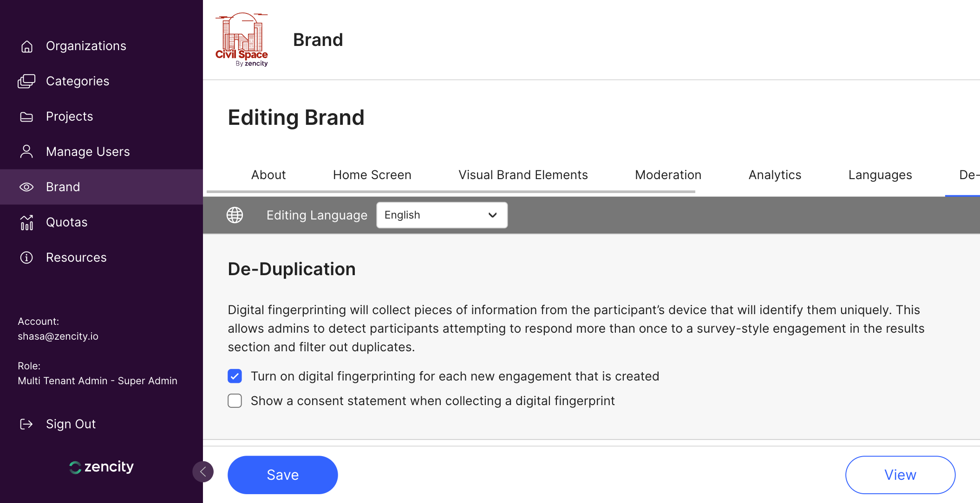Click the account email shasa@zencity.io
The width and height of the screenshot is (980, 503).
point(58,336)
